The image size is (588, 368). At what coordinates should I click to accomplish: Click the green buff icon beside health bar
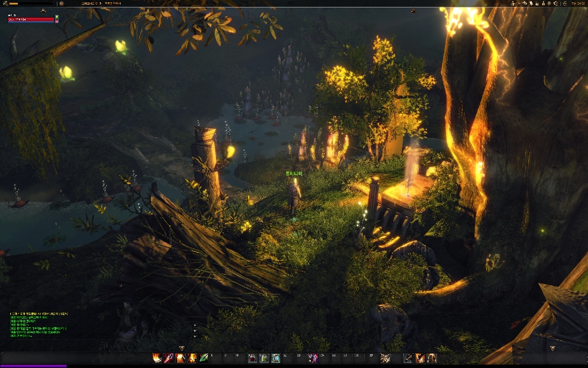pyautogui.click(x=57, y=16)
